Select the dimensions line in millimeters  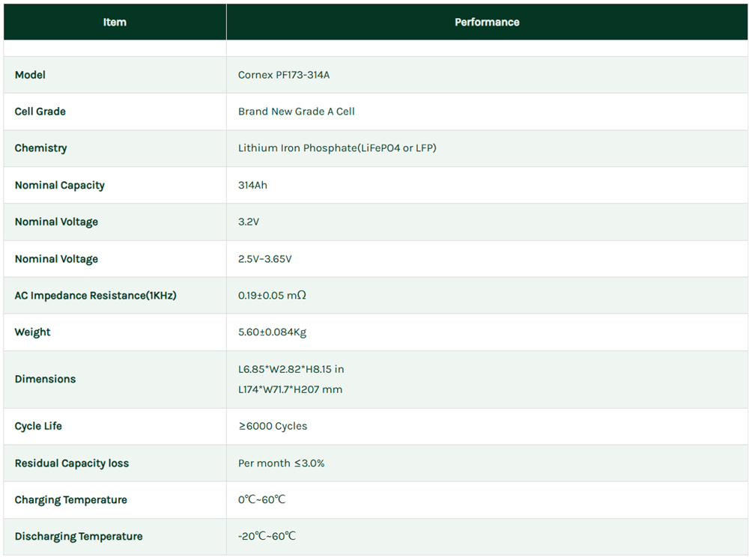coord(290,389)
